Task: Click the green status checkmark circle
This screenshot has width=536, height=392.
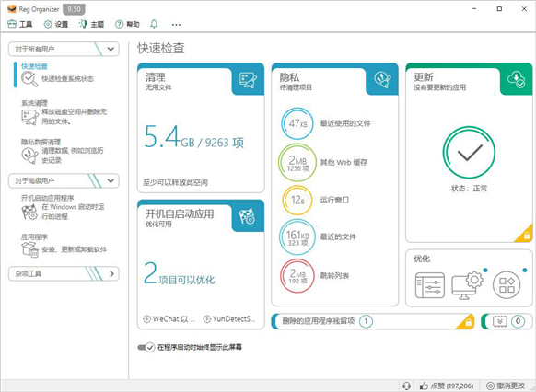Action: point(469,153)
